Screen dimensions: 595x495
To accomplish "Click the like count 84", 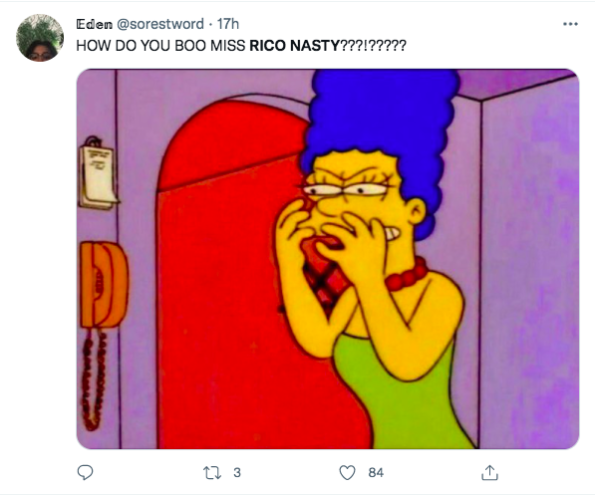I will coord(376,473).
